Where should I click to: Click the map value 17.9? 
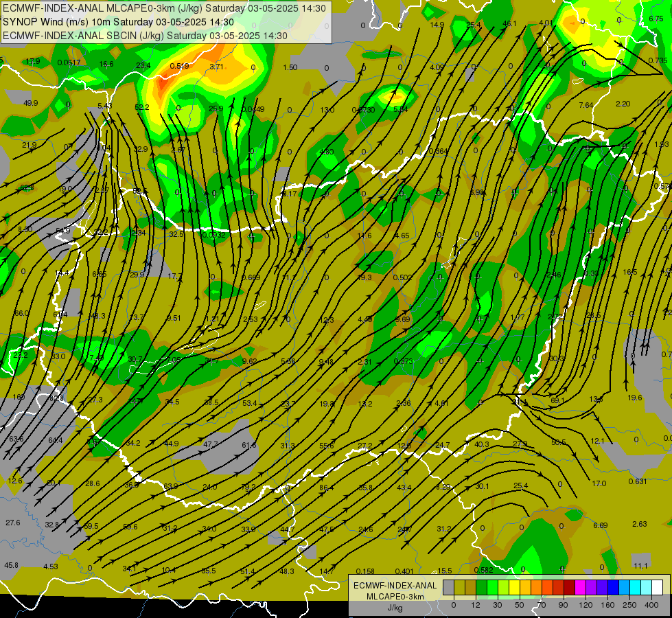(32, 61)
